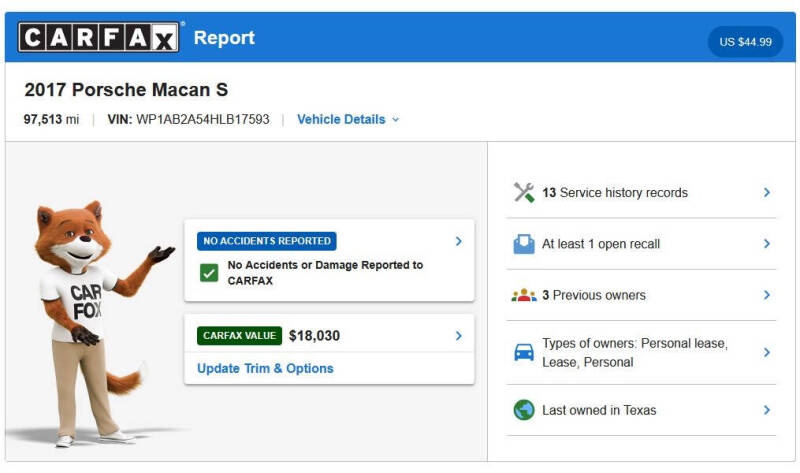
Task: Click the green checkmark box for no accidents
Action: click(209, 273)
